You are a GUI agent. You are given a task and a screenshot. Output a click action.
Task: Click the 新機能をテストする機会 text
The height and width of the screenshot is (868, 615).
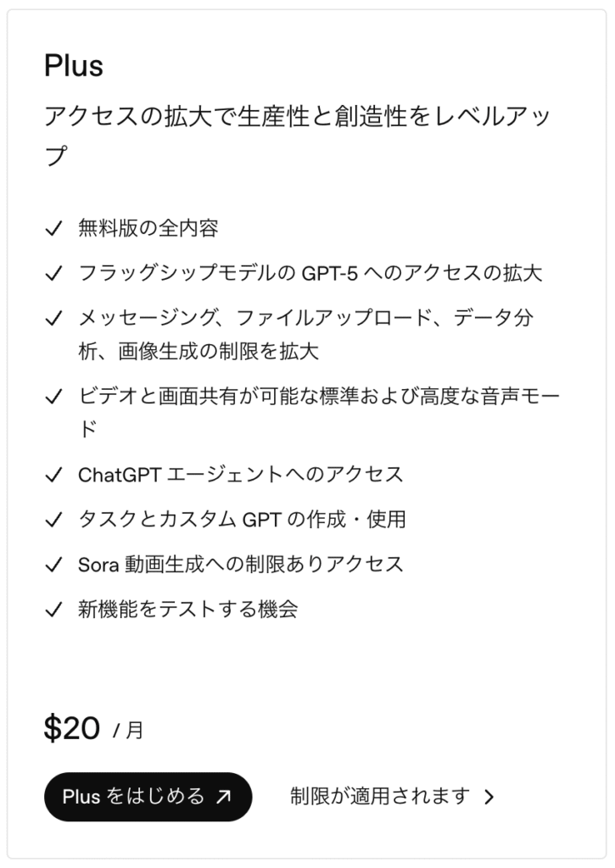(x=187, y=609)
